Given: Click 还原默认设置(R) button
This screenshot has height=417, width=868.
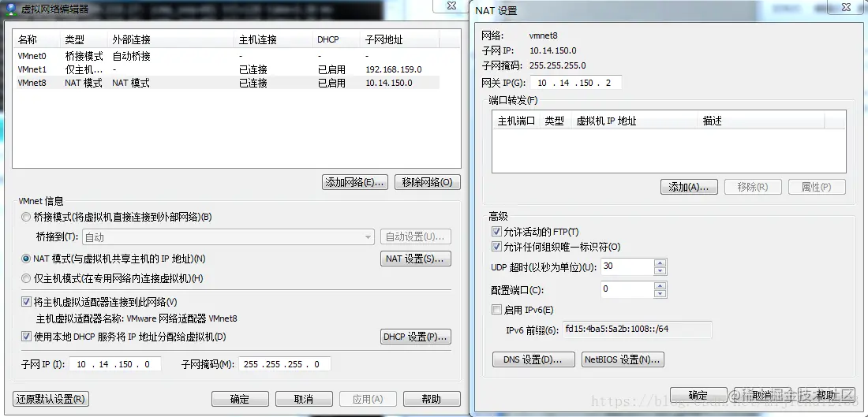Looking at the screenshot, I should pyautogui.click(x=51, y=399).
